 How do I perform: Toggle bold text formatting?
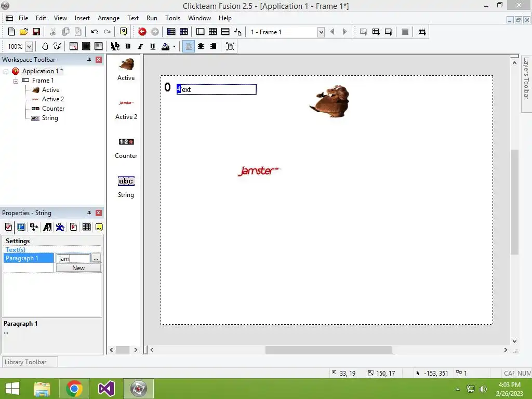[128, 46]
